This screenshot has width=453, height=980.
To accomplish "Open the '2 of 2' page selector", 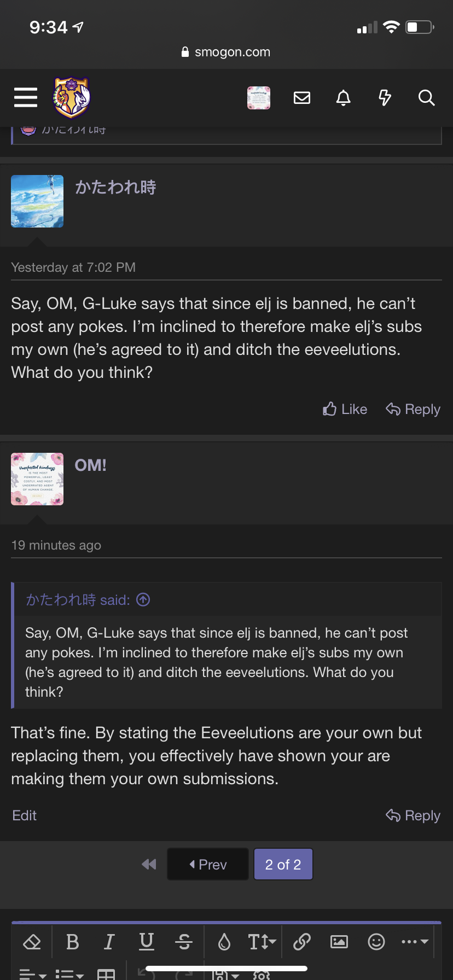I will click(x=283, y=865).
